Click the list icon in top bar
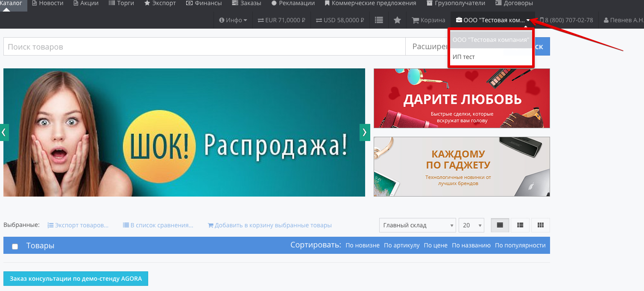The image size is (644, 291). click(x=379, y=20)
